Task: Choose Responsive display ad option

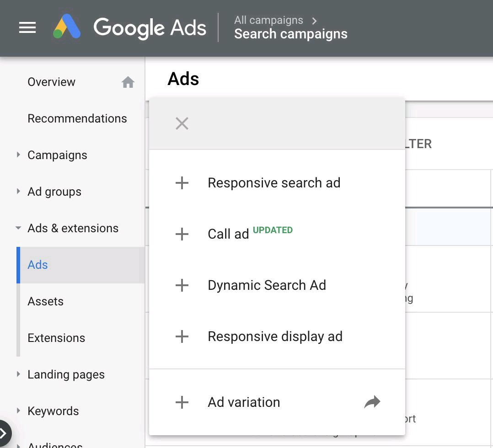Action: pos(277,337)
